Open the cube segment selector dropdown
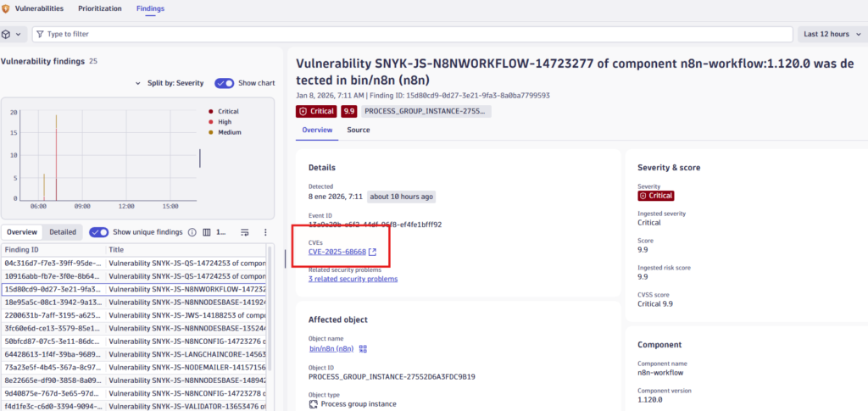 [12, 34]
